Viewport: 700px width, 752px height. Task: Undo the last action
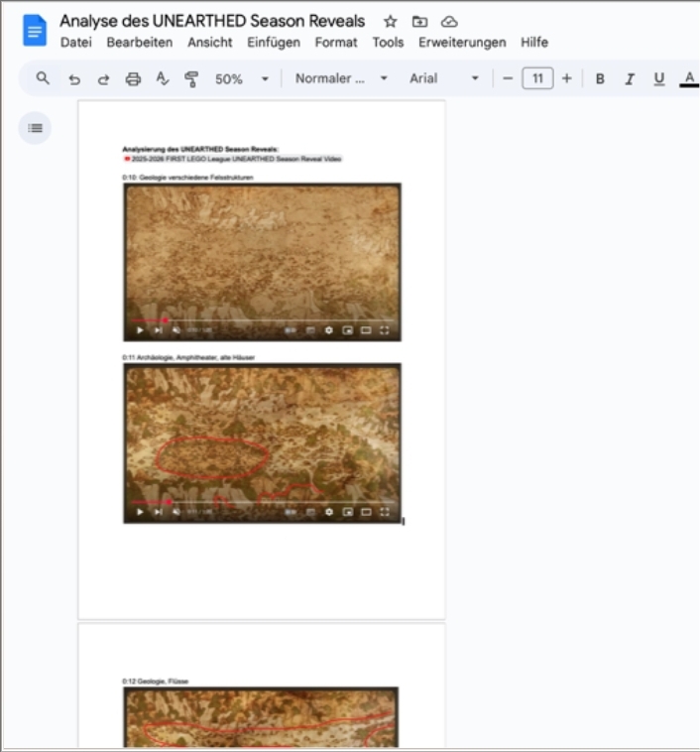click(74, 78)
